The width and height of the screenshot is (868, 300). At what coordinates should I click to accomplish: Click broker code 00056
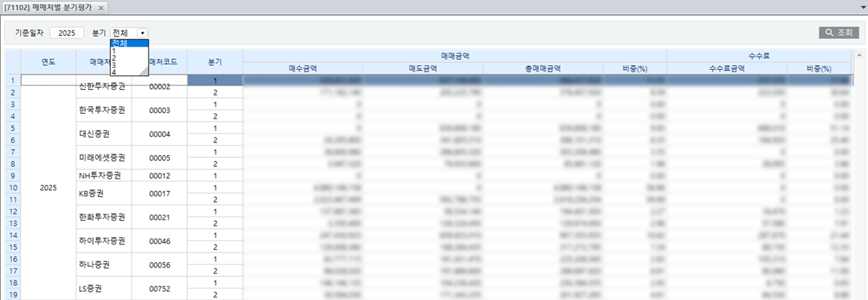[x=160, y=265]
